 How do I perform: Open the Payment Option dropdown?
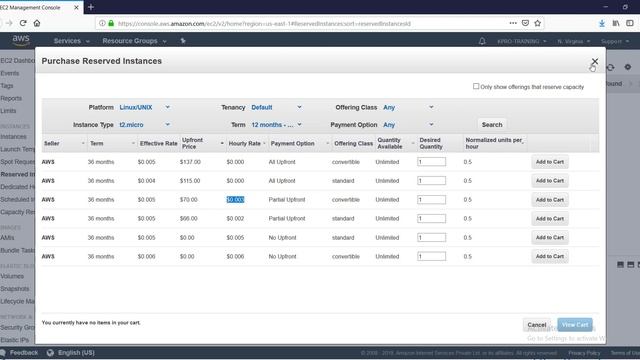coord(408,125)
